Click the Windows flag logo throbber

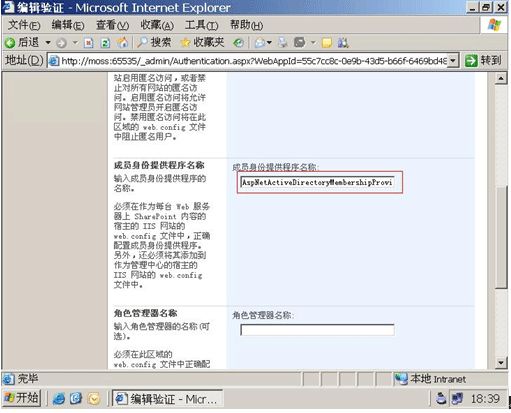tap(494, 25)
